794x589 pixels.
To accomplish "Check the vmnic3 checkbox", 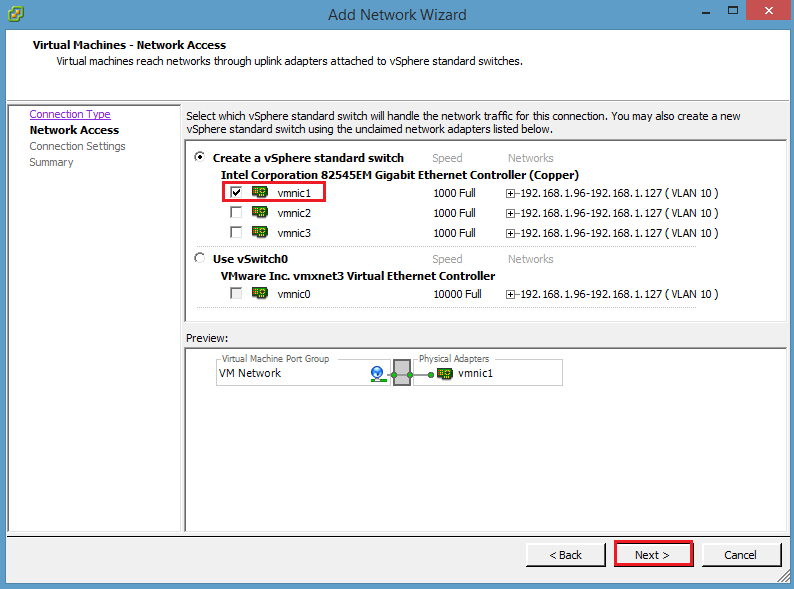I will 236,232.
